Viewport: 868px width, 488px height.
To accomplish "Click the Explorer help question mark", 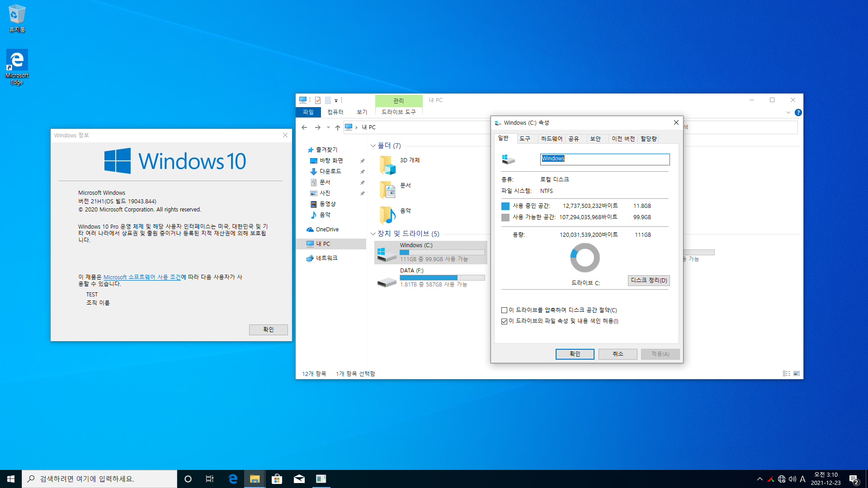I will click(x=798, y=113).
